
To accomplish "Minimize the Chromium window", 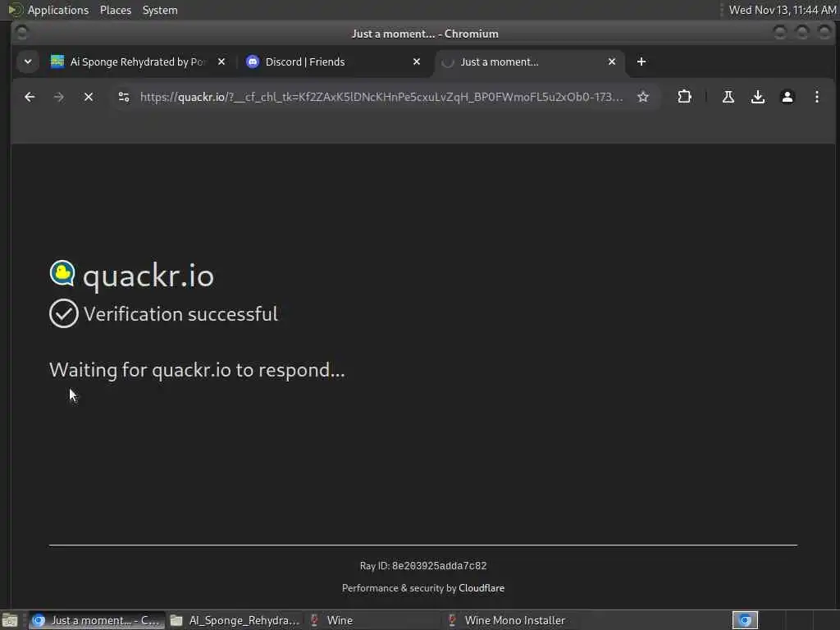I will [780, 33].
